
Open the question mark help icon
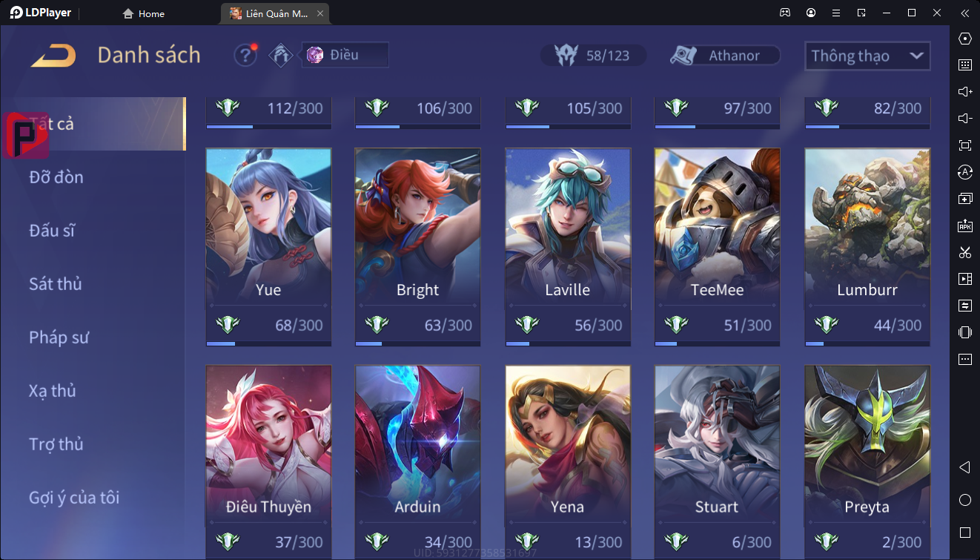coord(245,56)
